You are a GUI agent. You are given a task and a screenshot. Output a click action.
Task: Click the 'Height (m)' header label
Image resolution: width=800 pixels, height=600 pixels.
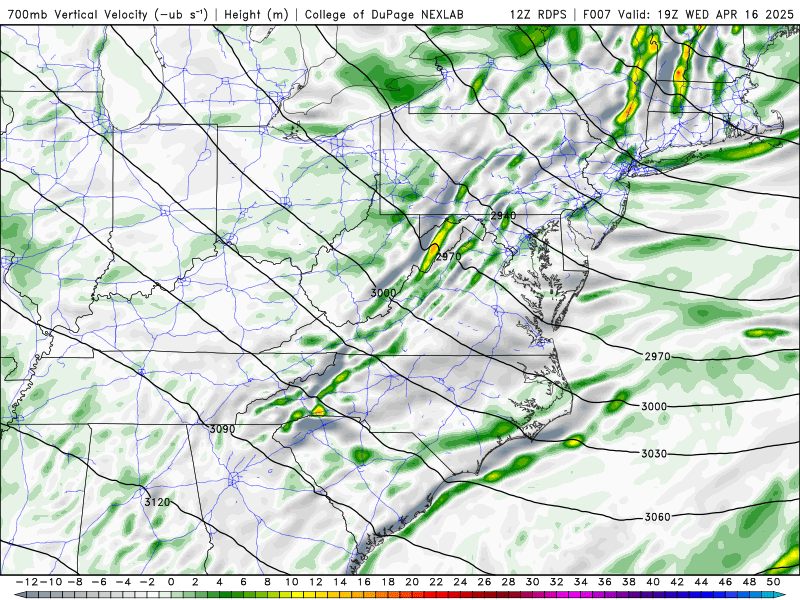[256, 15]
